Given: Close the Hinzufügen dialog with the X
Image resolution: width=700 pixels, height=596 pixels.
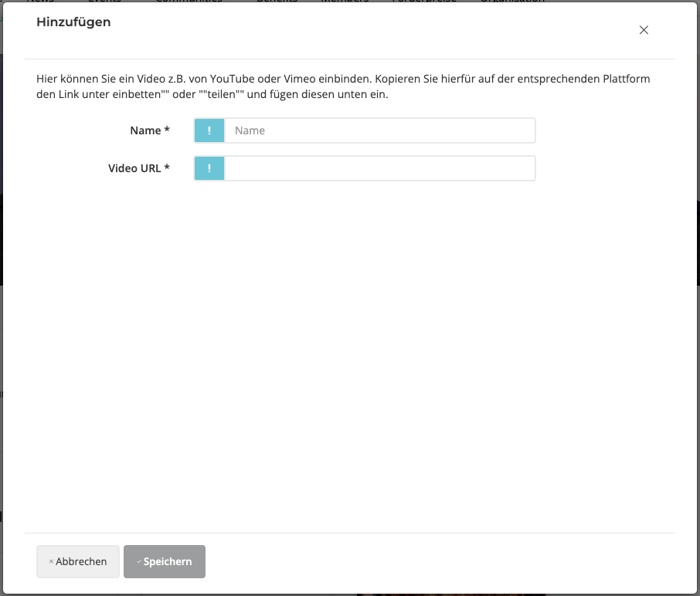Looking at the screenshot, I should [644, 30].
